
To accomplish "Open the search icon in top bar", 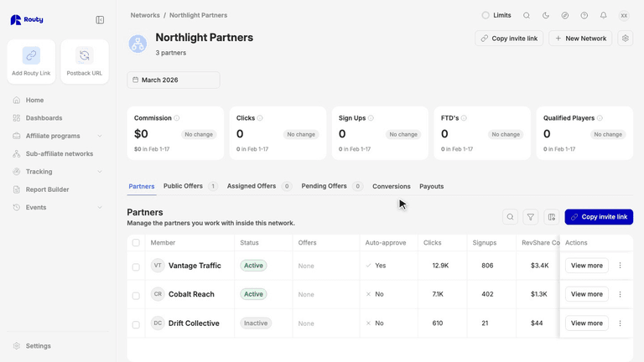I will click(527, 16).
